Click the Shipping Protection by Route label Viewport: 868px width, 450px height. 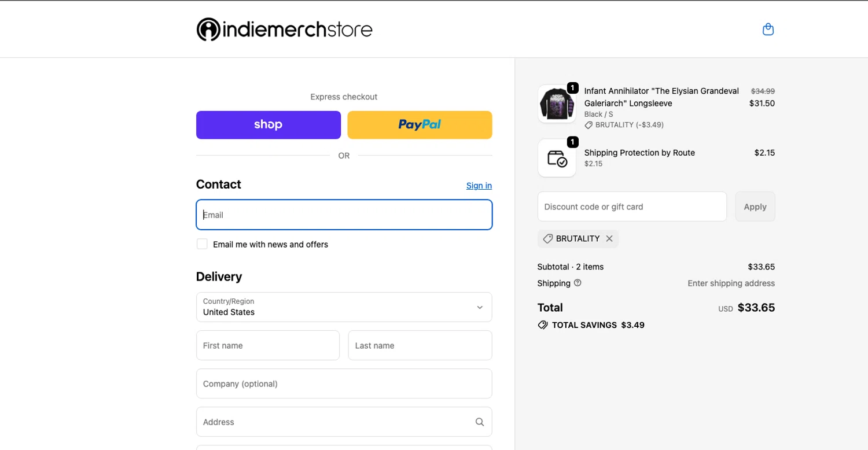639,153
